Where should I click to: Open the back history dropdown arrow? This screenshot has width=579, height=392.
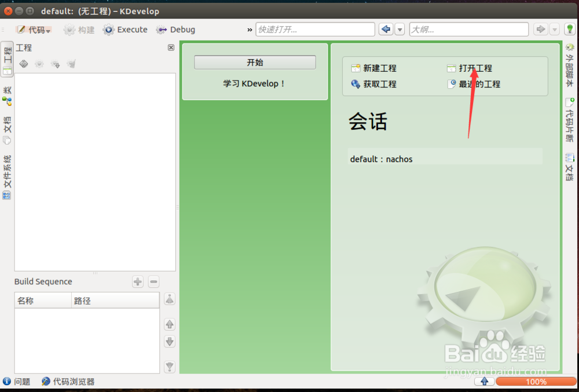[400, 30]
